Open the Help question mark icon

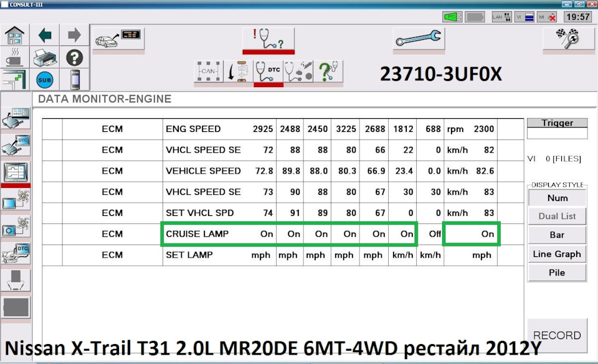click(75, 57)
